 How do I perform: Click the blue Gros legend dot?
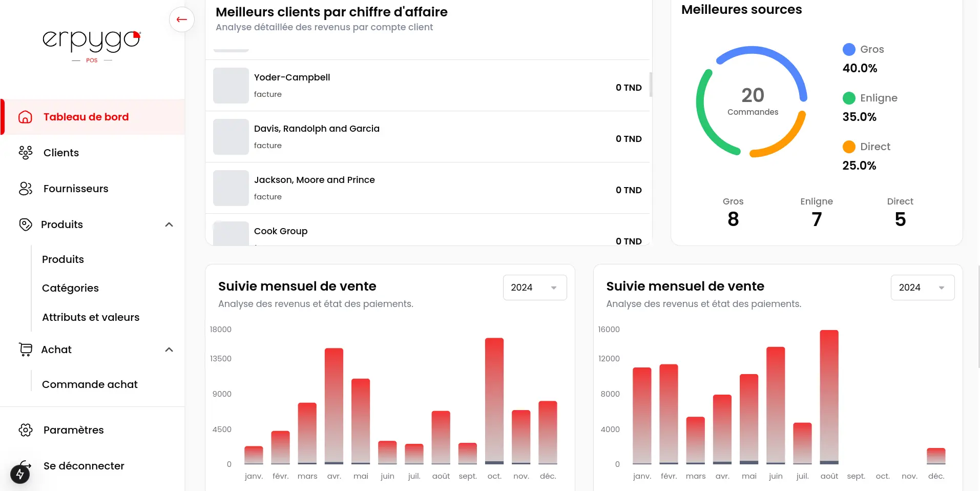(x=849, y=49)
